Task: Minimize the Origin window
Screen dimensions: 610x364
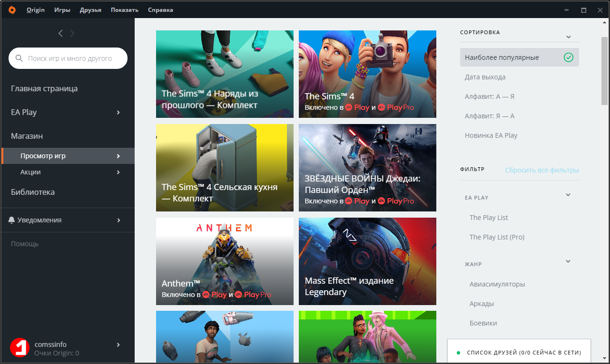Action: tap(566, 10)
